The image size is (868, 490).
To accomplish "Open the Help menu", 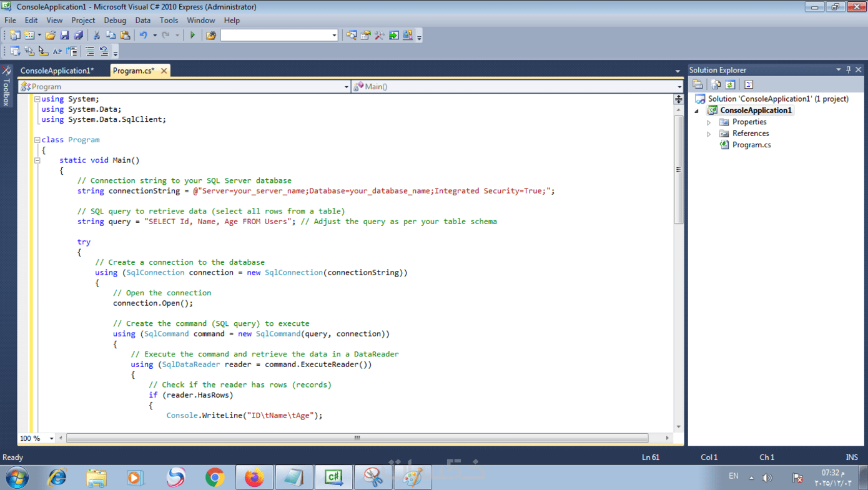I will tap(232, 20).
